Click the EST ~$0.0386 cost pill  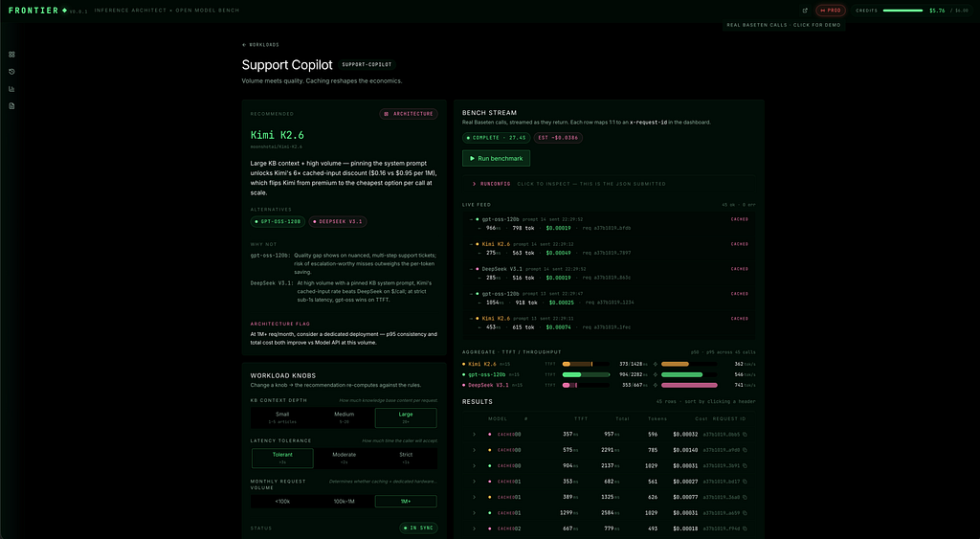(558, 138)
